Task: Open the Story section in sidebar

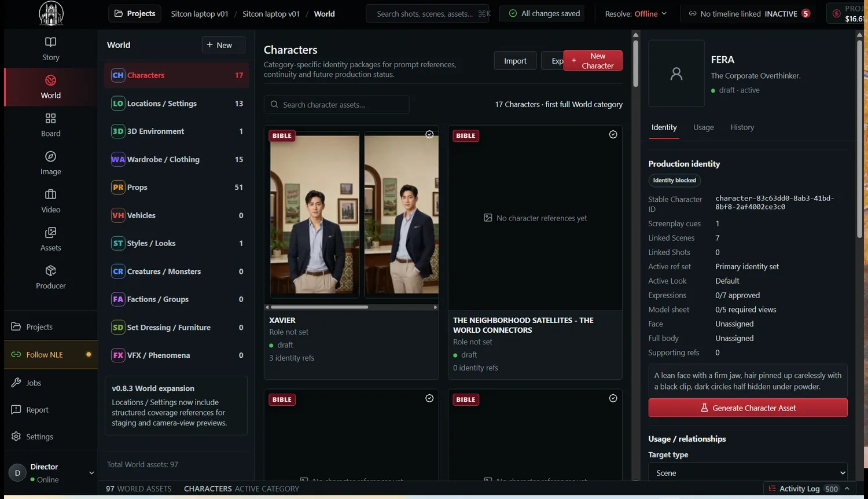Action: 51,49
